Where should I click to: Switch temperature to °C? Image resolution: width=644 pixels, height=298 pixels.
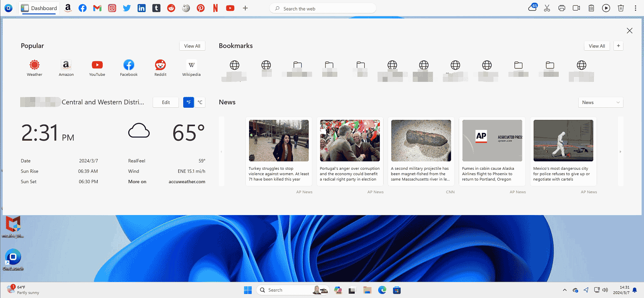click(200, 102)
